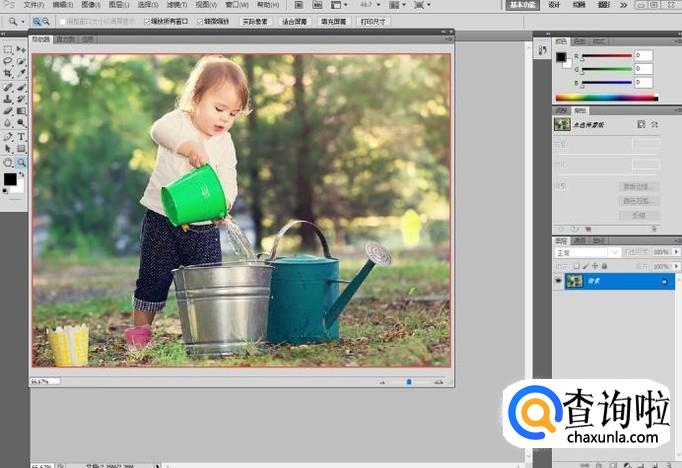The width and height of the screenshot is (682, 468).
Task: Open the 图像 menu
Action: click(91, 5)
